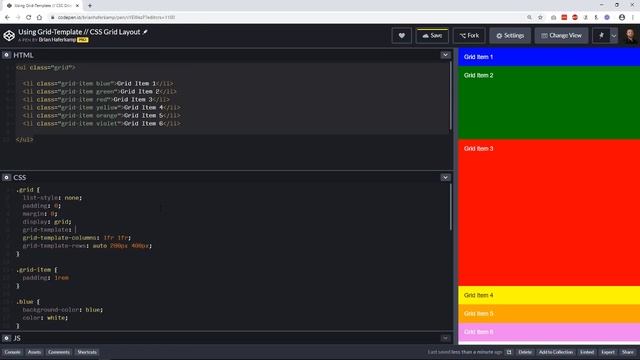Screen dimensions: 640x360
Task: Click green Grid Item 2 in preview
Action: point(549,102)
